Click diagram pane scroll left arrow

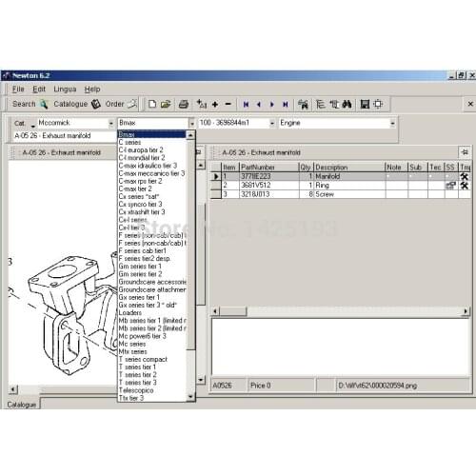coord(13,388)
